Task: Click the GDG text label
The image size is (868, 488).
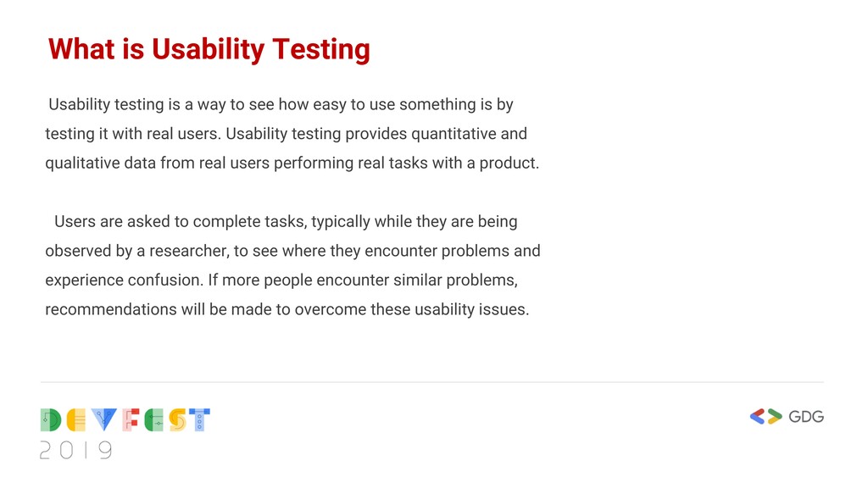Action: pos(806,417)
